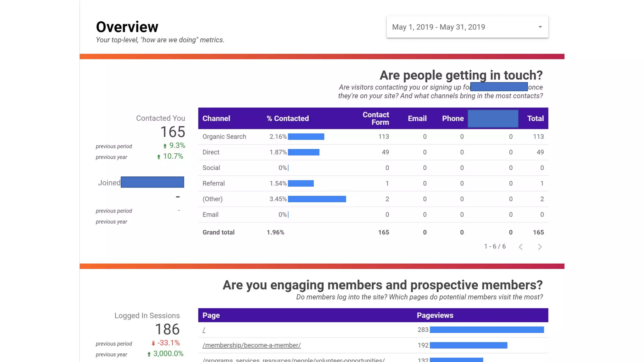
Task: Select the Organic Search row
Action: click(x=224, y=137)
